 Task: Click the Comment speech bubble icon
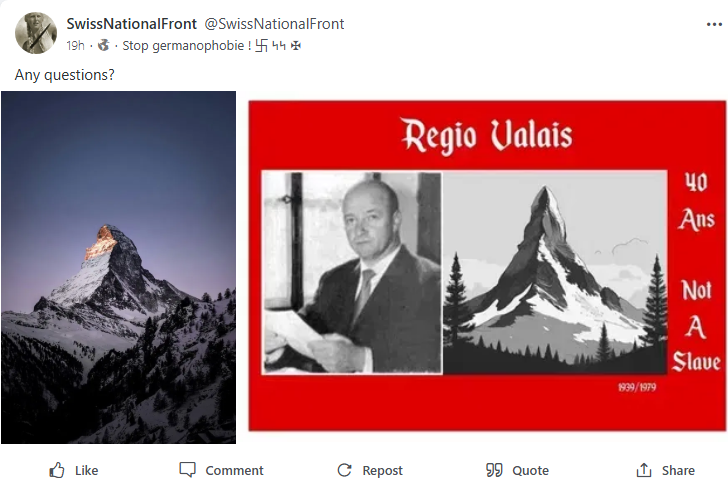point(187,470)
